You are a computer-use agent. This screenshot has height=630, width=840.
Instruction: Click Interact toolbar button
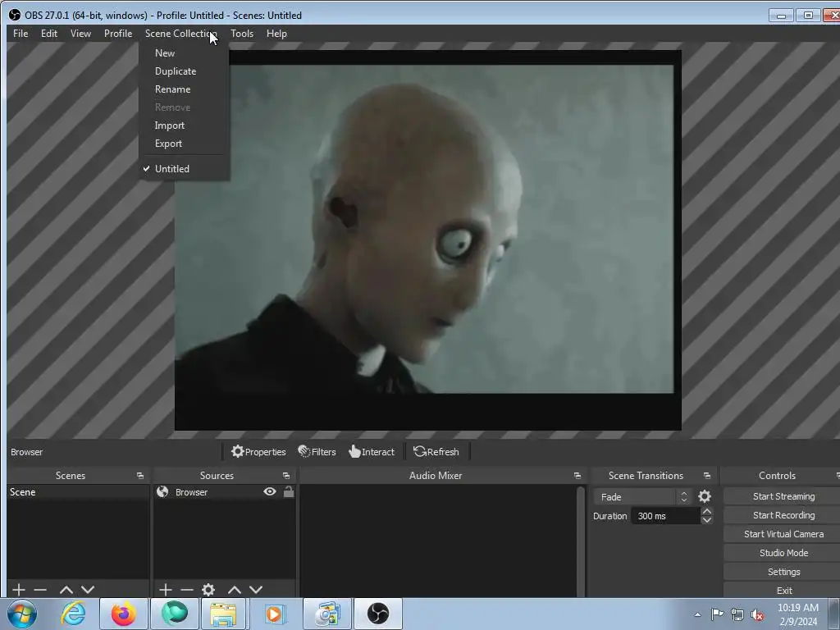click(372, 452)
